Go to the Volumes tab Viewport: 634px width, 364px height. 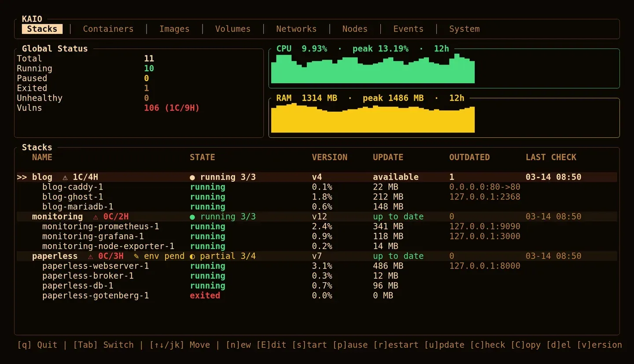pos(233,29)
